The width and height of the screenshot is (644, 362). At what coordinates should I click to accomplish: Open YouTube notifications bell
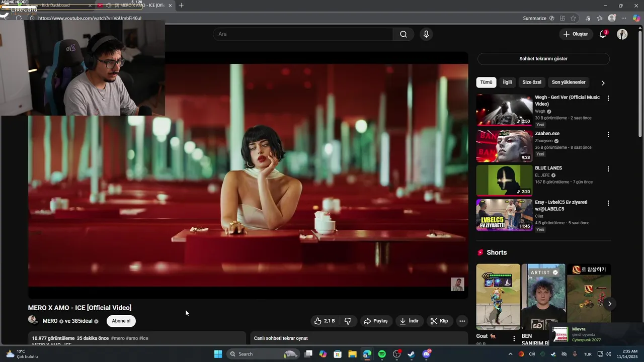(603, 34)
